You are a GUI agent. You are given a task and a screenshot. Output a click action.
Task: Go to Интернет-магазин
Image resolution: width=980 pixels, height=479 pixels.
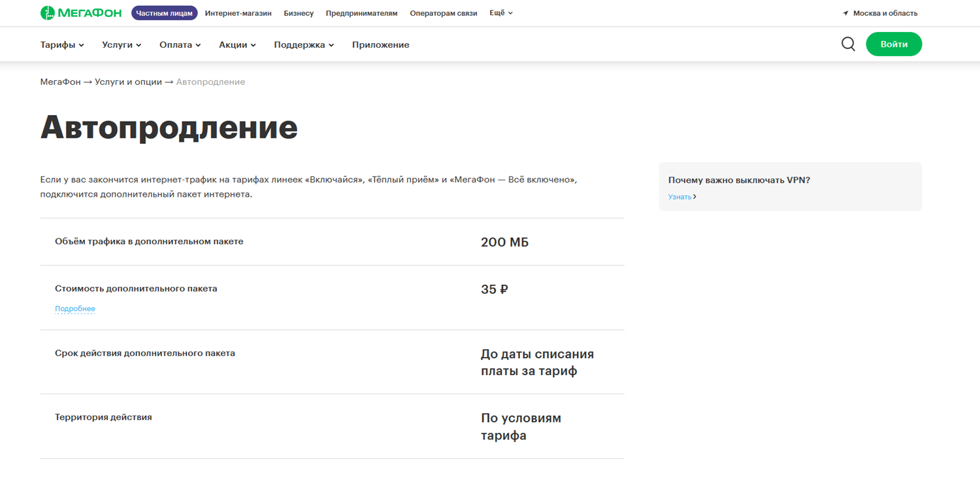[238, 13]
